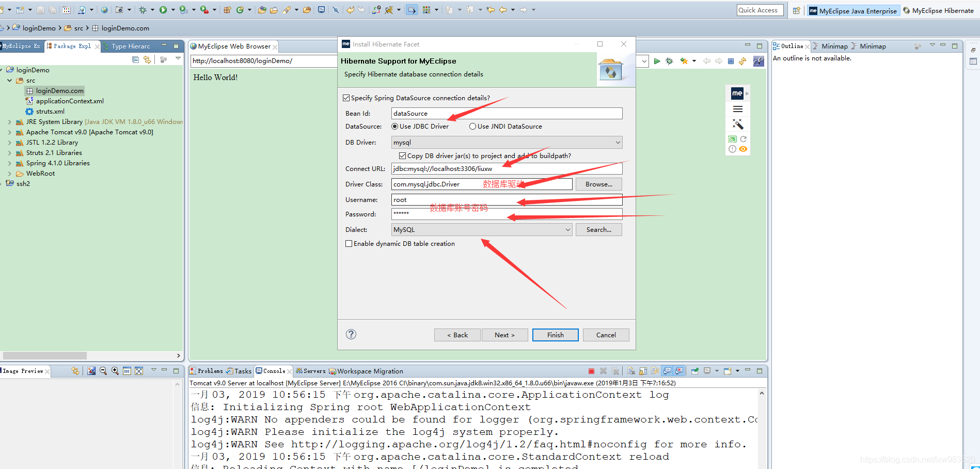Open the DB Driver mysql dropdown
Image resolution: width=980 pixels, height=469 pixels.
pos(507,142)
